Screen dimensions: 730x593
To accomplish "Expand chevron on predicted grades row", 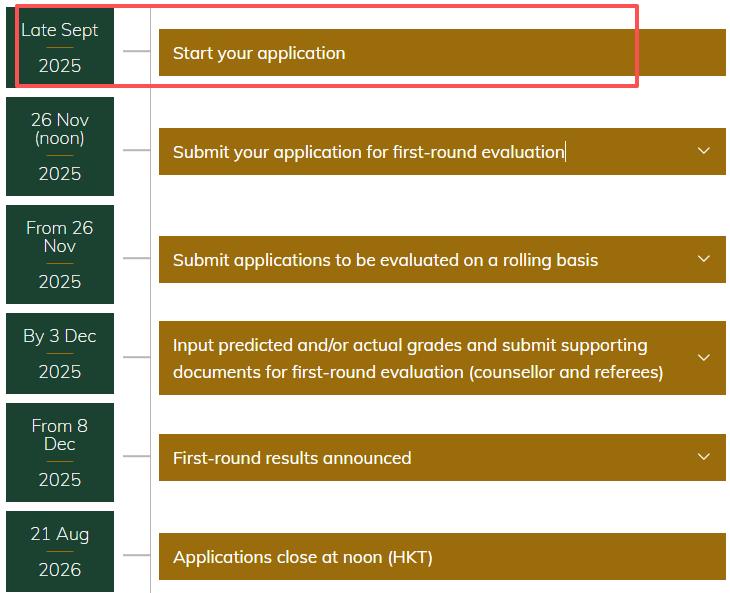I will (703, 358).
